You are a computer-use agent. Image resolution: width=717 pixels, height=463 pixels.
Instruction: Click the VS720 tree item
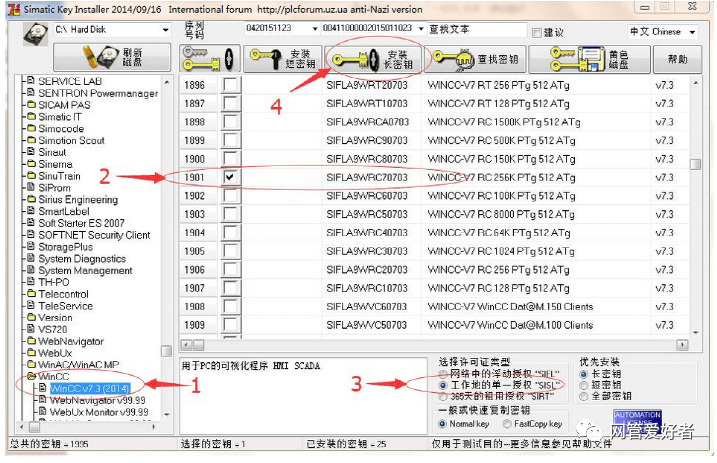tap(53, 330)
